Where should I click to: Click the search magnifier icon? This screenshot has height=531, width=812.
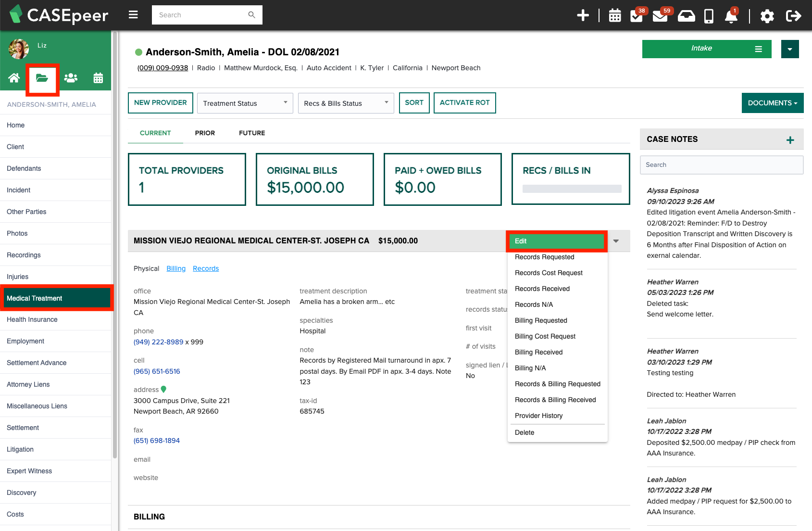pos(251,15)
